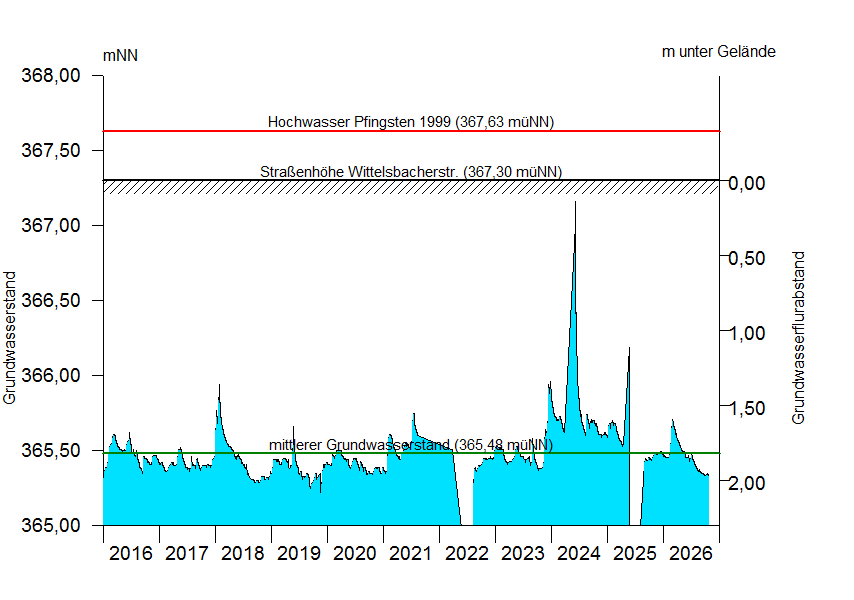Viewport: 854px width, 600px height.
Task: Click the 366,50 axis value
Action: click(51, 301)
